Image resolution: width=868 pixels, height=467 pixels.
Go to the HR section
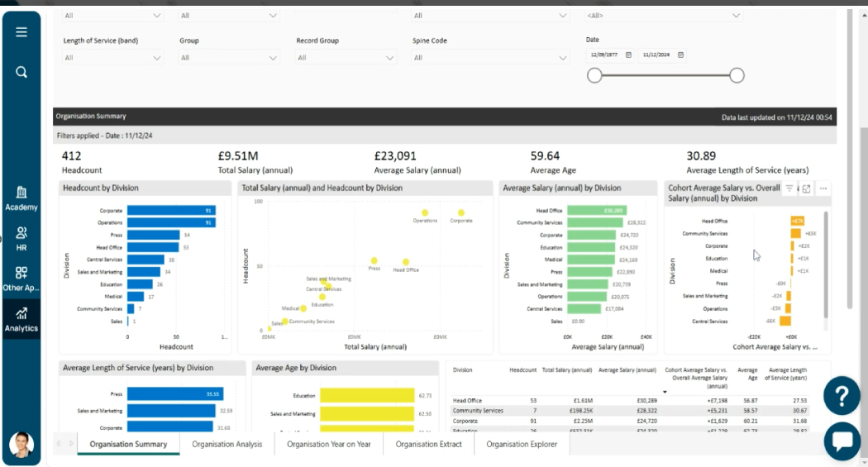(x=21, y=238)
